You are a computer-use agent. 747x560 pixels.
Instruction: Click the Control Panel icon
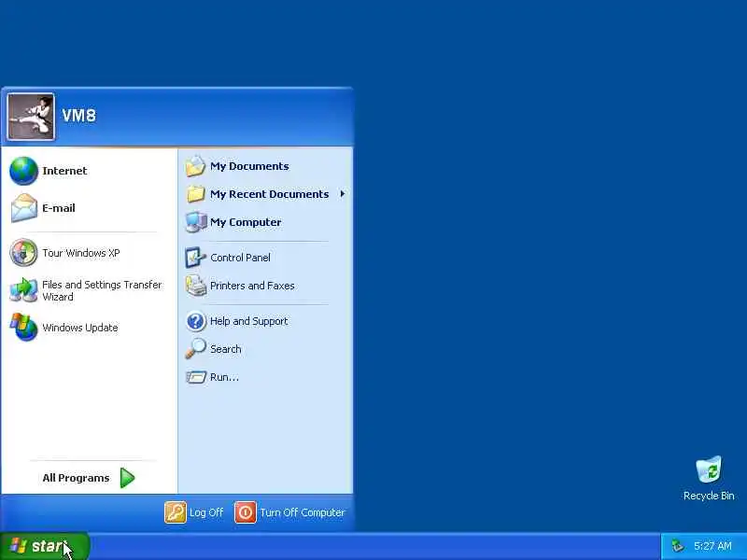pyautogui.click(x=195, y=258)
